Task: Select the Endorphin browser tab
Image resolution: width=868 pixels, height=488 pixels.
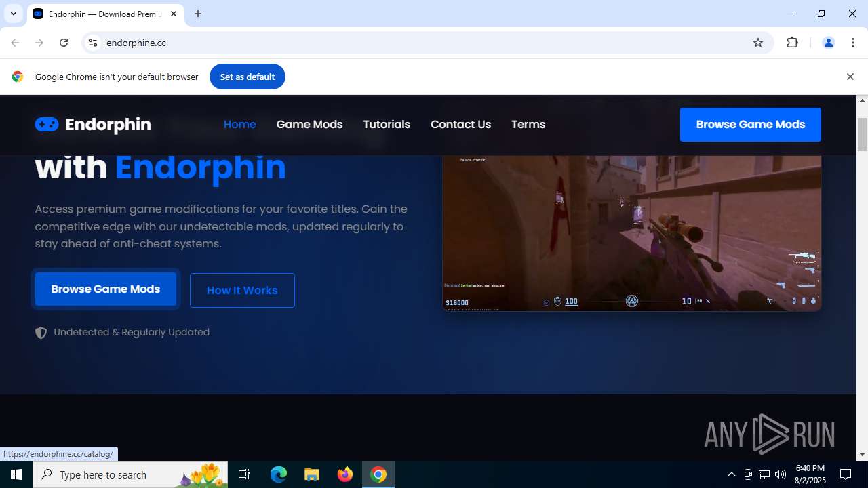Action: tap(105, 14)
